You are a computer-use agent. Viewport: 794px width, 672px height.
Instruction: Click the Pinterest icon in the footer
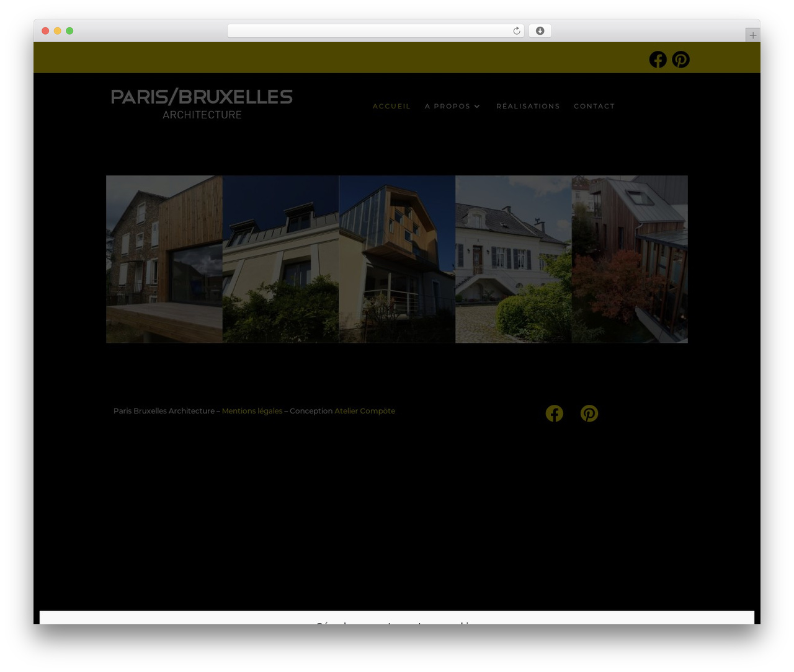click(x=589, y=413)
